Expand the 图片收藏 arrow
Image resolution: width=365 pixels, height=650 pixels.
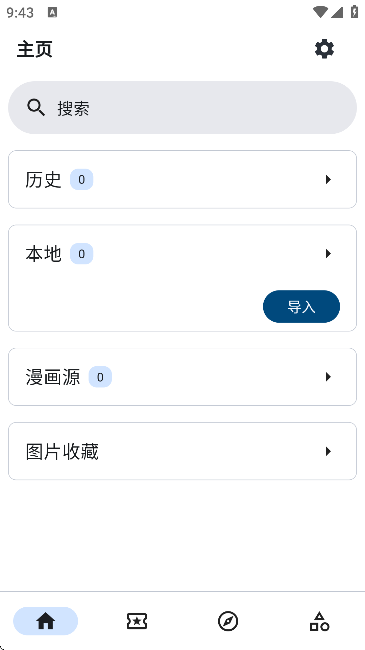tap(328, 451)
